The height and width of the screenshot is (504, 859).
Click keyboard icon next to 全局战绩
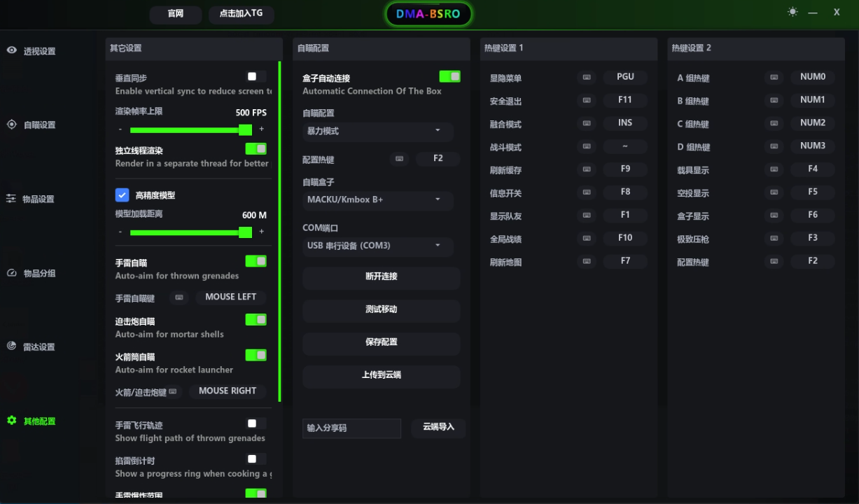tap(587, 238)
